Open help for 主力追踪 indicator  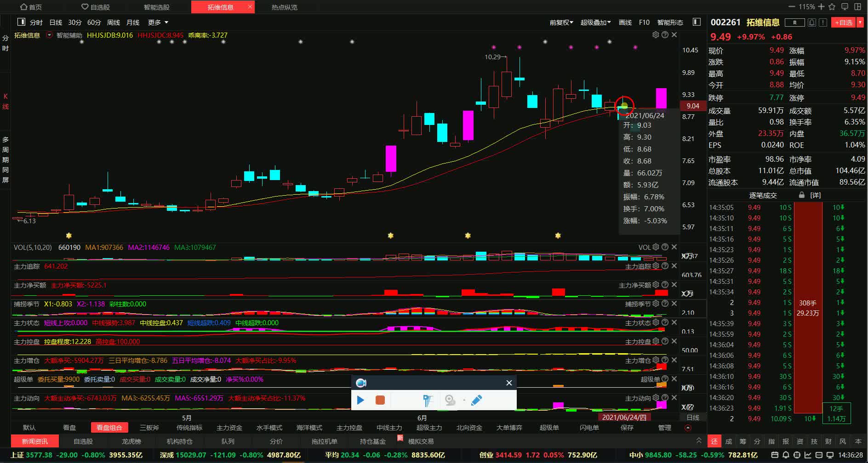point(665,266)
